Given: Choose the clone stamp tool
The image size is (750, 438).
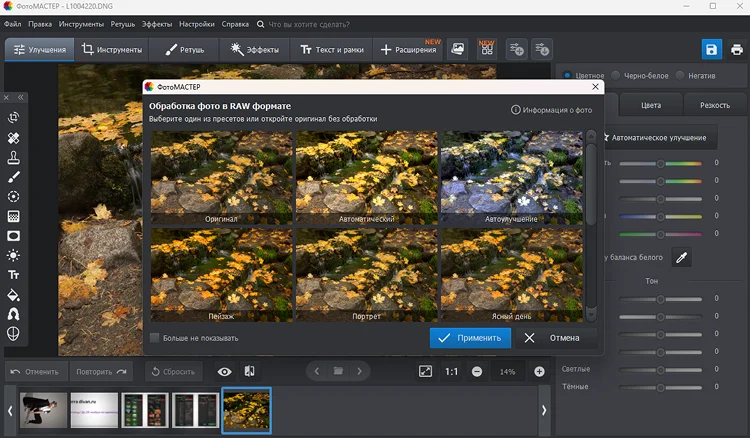Looking at the screenshot, I should [x=14, y=158].
